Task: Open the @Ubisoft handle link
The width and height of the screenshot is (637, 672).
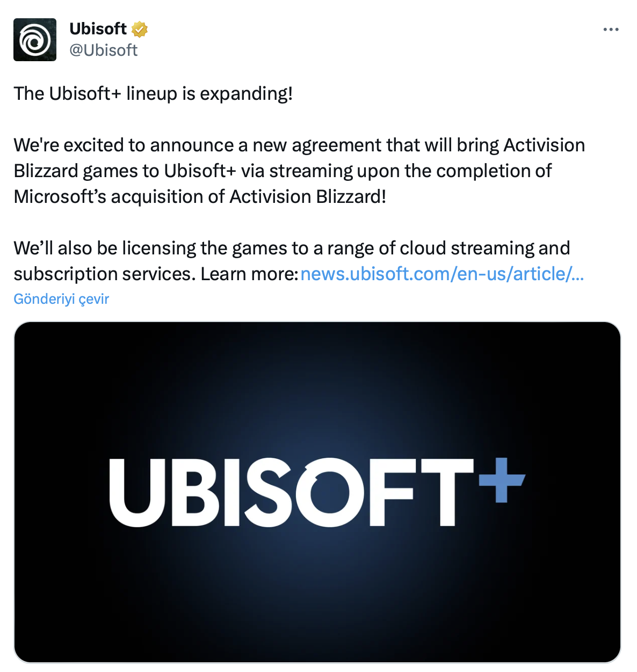Action: point(104,50)
